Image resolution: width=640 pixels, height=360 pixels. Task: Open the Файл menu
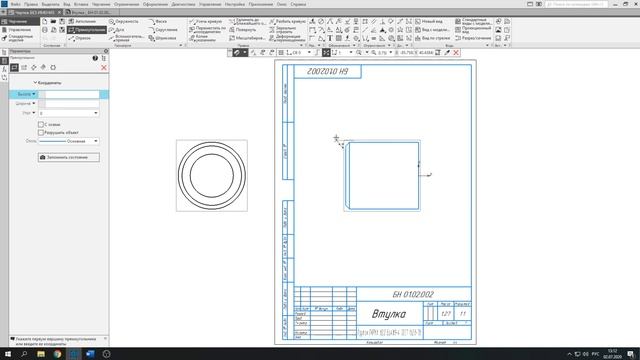point(16,4)
